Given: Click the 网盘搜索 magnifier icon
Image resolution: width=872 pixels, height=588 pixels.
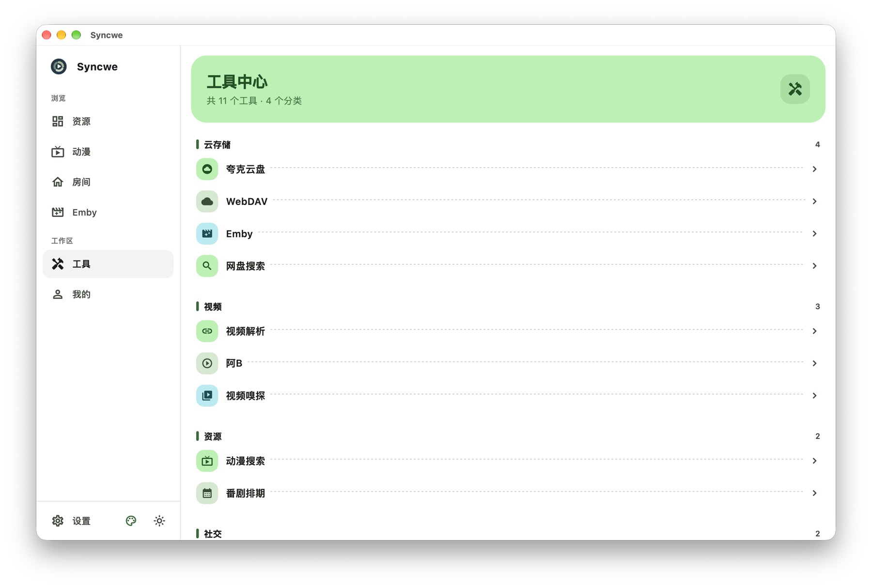Looking at the screenshot, I should (x=207, y=266).
